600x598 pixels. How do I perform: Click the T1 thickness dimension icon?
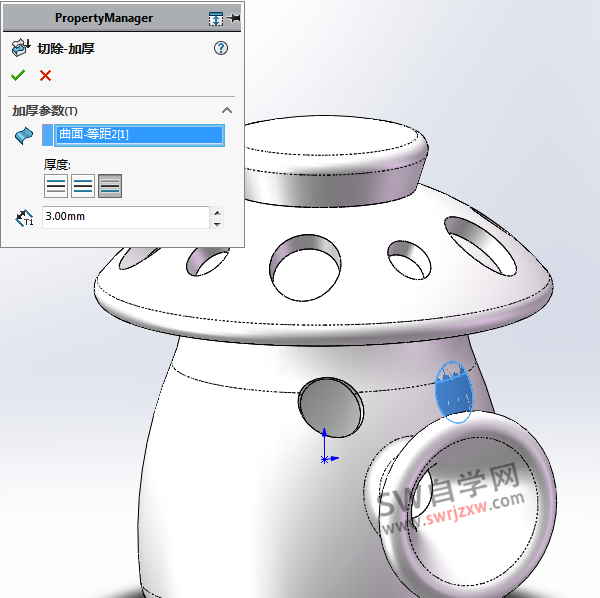24,217
